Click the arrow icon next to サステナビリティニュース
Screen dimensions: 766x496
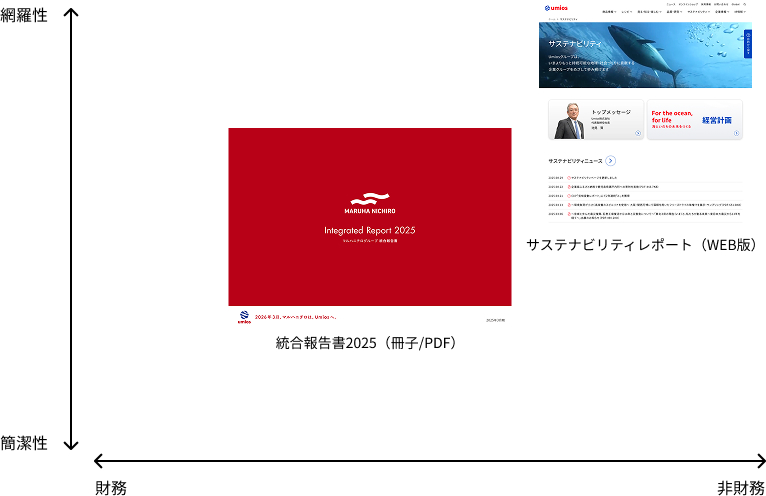(610, 160)
